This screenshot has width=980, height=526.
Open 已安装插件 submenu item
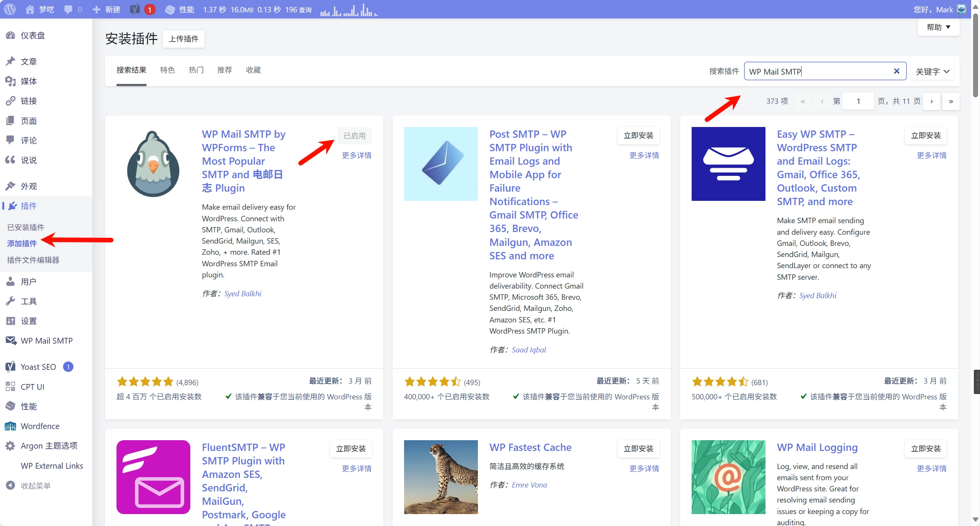[26, 227]
